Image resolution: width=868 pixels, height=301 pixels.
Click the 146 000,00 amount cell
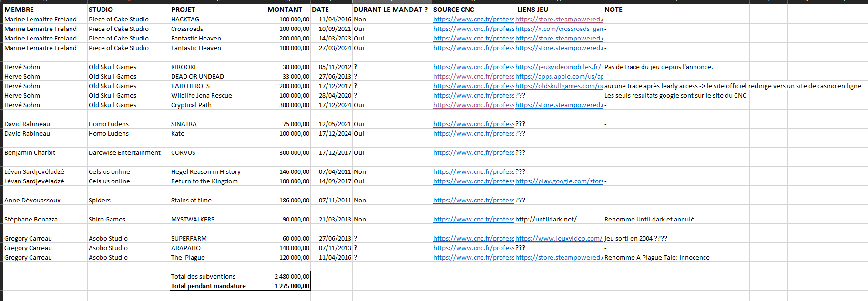[x=288, y=171]
